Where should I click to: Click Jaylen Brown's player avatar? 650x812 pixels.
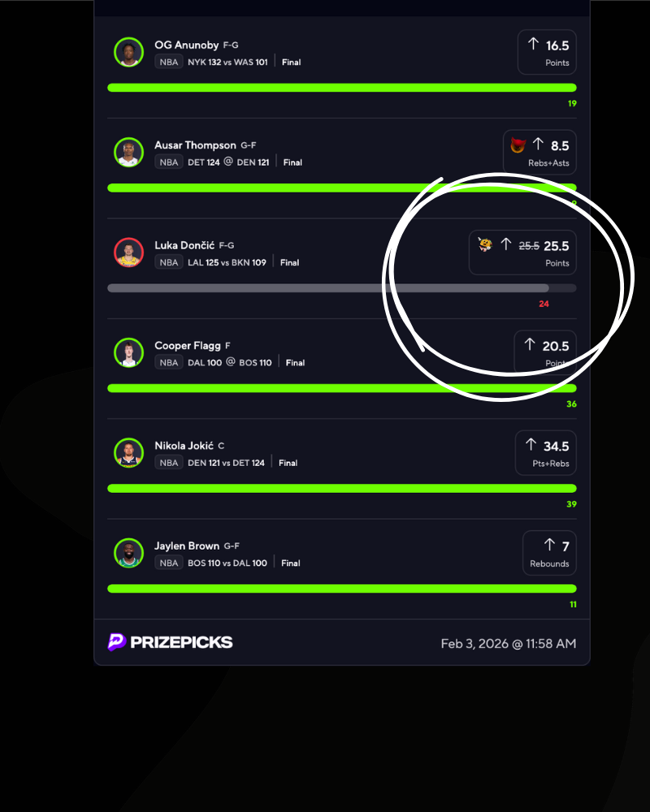point(128,553)
